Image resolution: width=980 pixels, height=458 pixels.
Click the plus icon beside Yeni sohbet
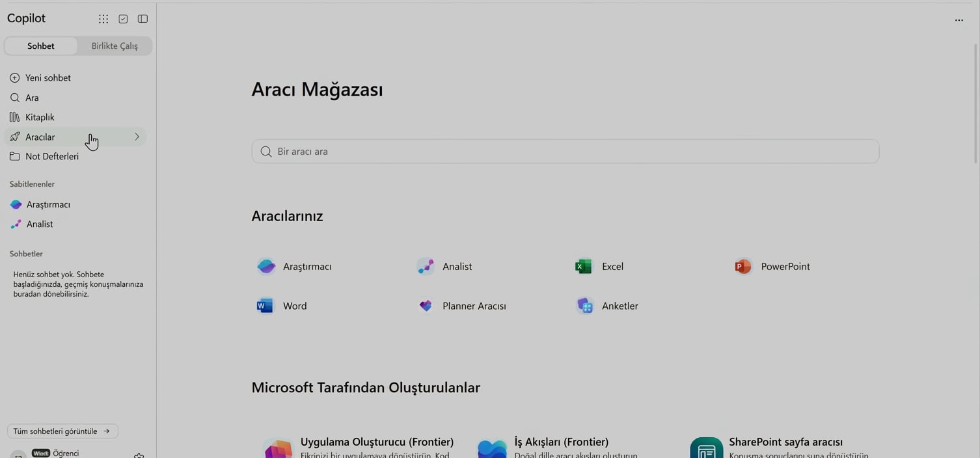pyautogui.click(x=15, y=77)
